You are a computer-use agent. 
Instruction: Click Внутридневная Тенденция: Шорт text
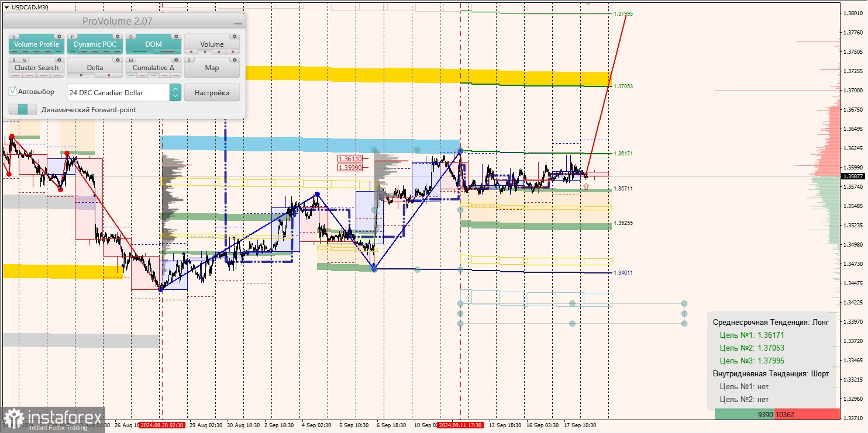[x=770, y=374]
